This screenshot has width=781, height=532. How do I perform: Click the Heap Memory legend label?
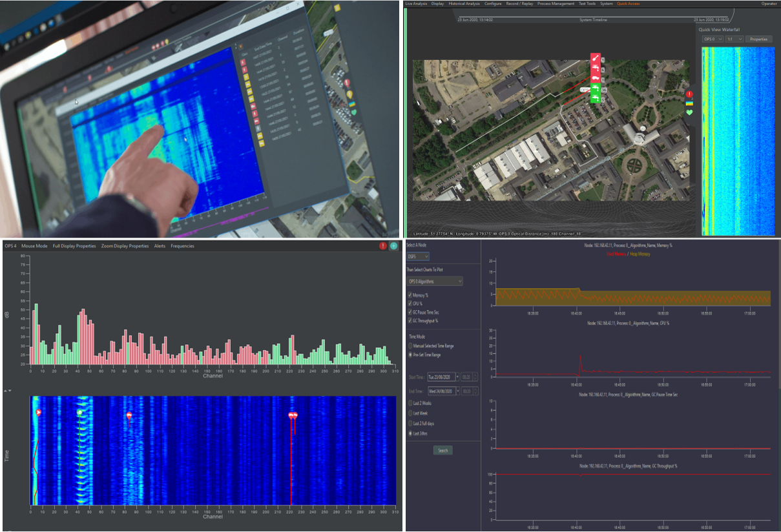(640, 254)
